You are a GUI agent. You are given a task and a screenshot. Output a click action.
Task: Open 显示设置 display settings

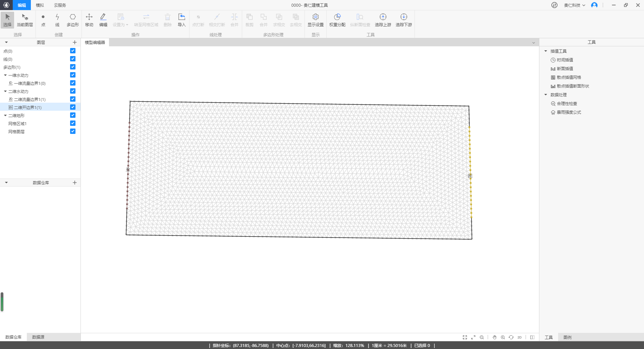[315, 20]
